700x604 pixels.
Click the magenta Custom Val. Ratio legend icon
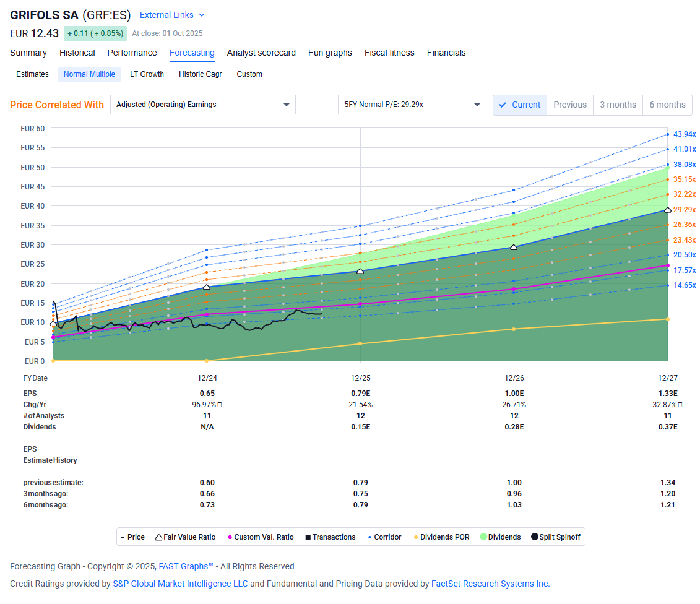click(228, 537)
